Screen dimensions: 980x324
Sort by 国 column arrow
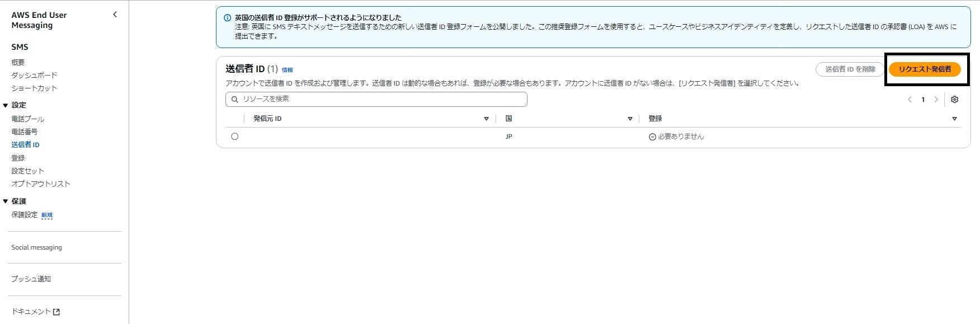point(630,119)
